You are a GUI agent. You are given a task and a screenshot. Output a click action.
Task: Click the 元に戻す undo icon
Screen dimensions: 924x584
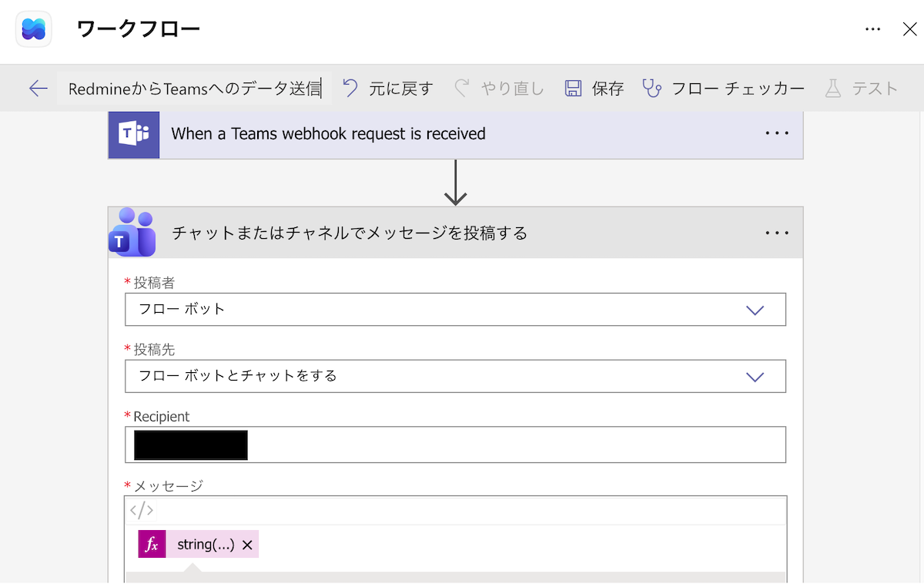tap(350, 89)
